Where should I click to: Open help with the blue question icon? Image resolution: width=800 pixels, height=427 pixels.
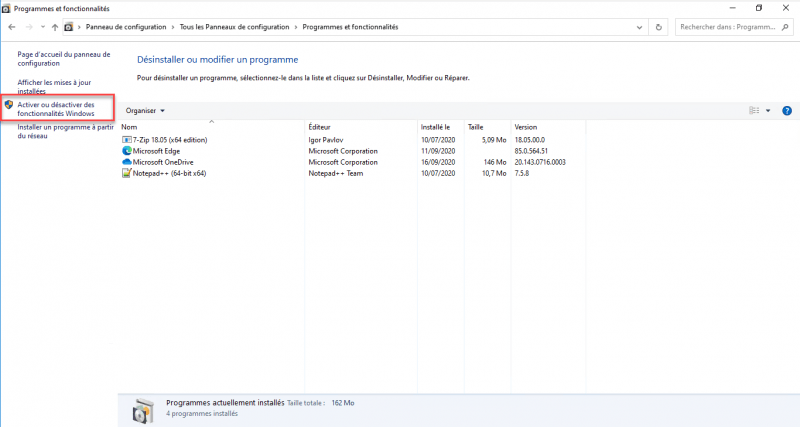click(787, 111)
